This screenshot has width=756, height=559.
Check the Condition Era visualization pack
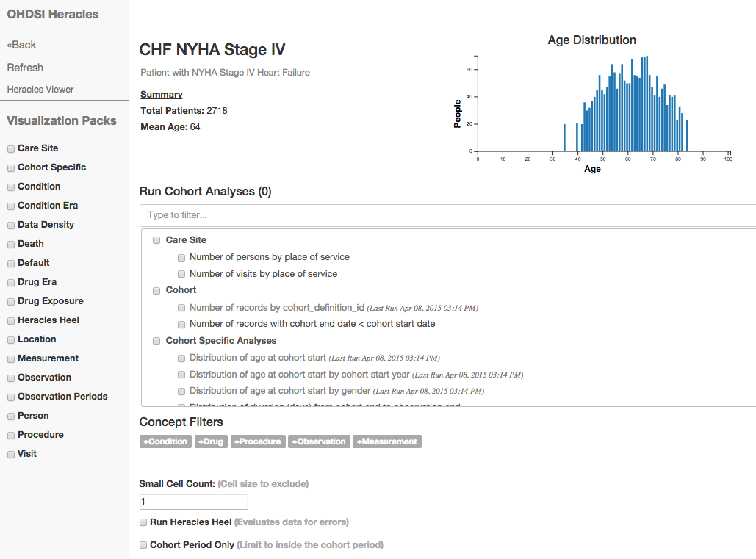(x=11, y=206)
